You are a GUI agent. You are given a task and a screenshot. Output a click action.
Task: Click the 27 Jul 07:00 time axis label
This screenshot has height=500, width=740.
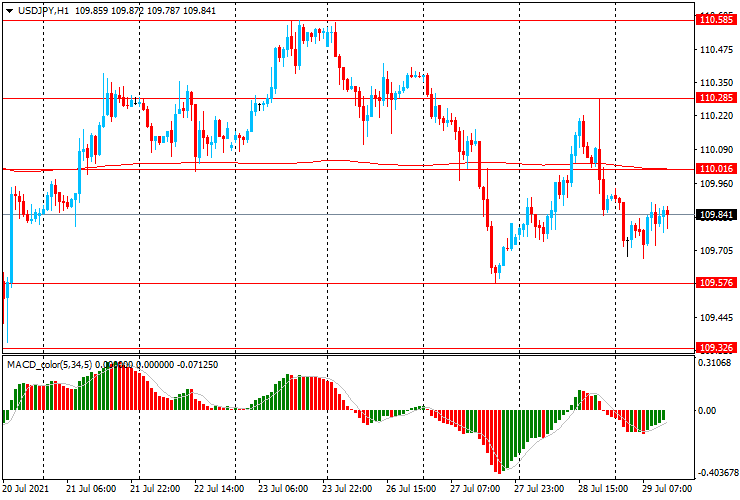click(475, 488)
